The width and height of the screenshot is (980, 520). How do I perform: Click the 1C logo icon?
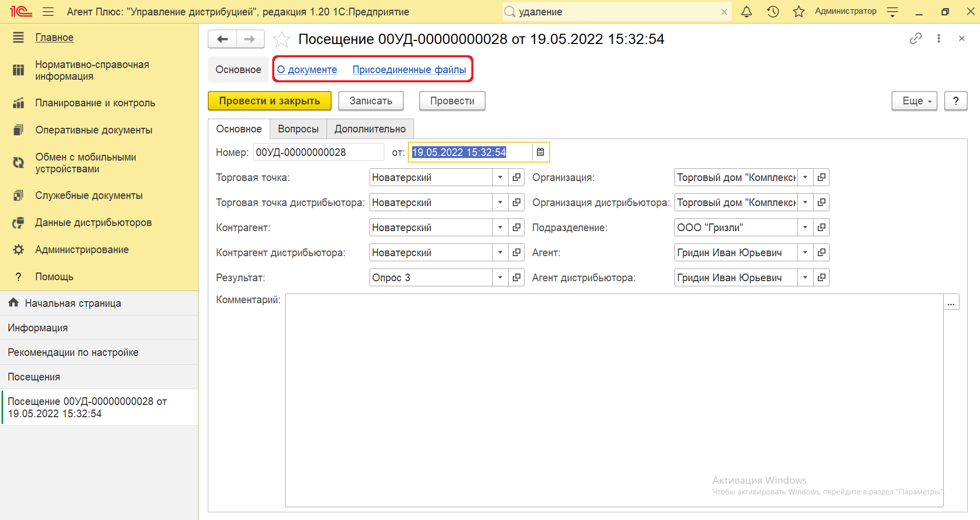point(20,11)
